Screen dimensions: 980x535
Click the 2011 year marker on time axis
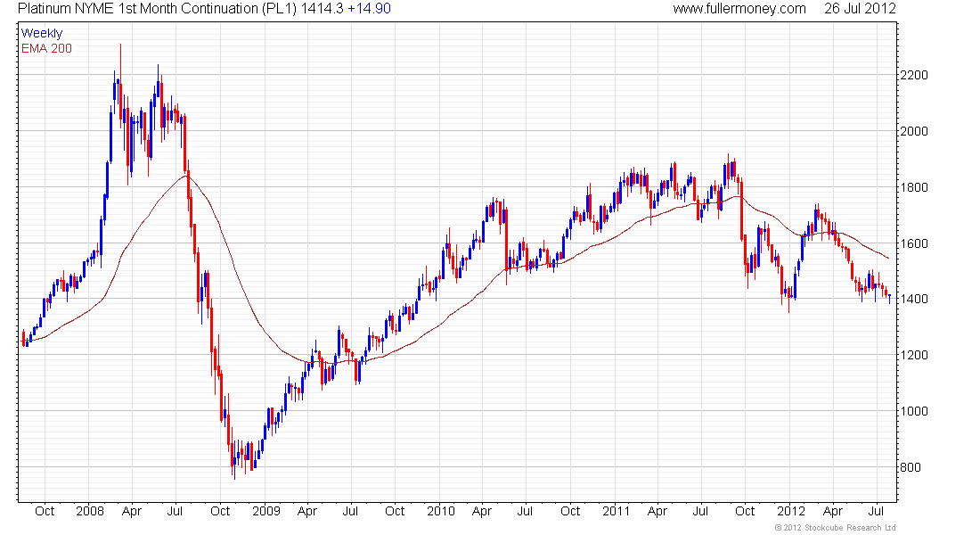click(x=617, y=511)
